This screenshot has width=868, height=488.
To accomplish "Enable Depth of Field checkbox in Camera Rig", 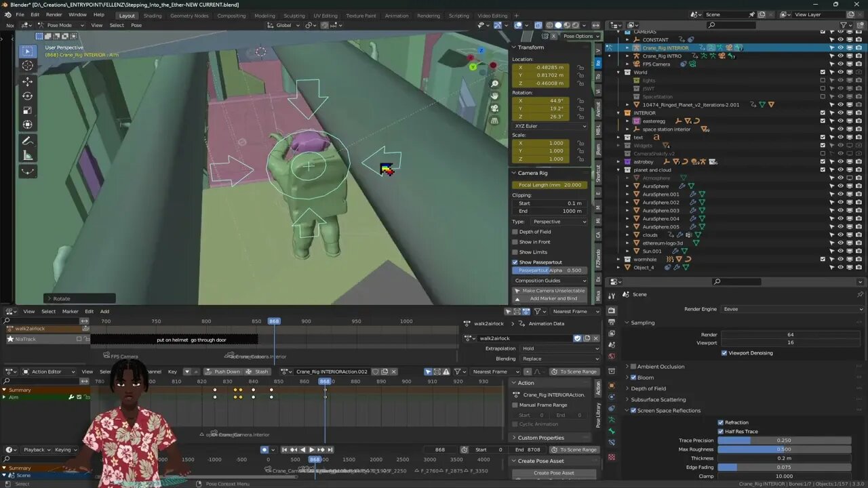I will [515, 232].
